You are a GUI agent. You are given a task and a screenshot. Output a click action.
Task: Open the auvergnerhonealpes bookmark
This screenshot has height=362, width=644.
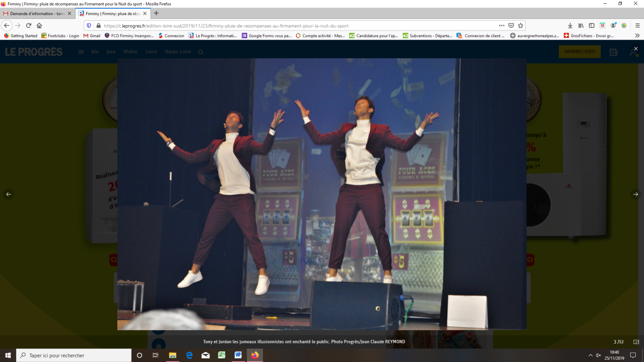point(534,35)
